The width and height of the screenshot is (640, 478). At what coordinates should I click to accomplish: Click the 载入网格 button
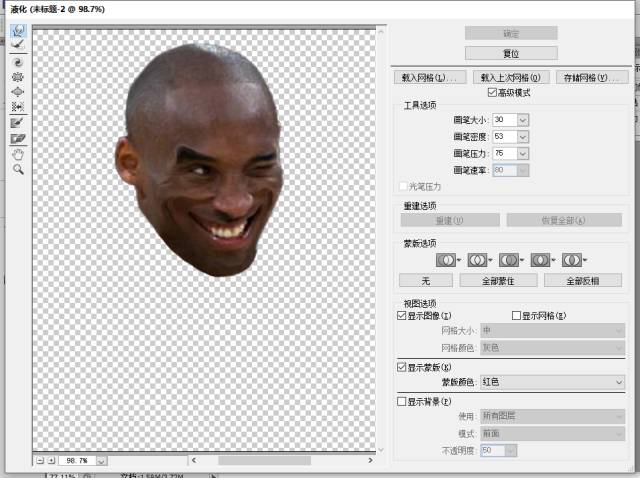coord(430,77)
